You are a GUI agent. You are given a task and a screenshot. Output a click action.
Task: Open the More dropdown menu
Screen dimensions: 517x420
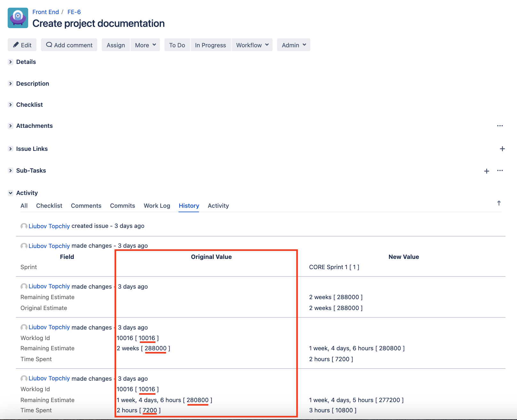coord(145,45)
